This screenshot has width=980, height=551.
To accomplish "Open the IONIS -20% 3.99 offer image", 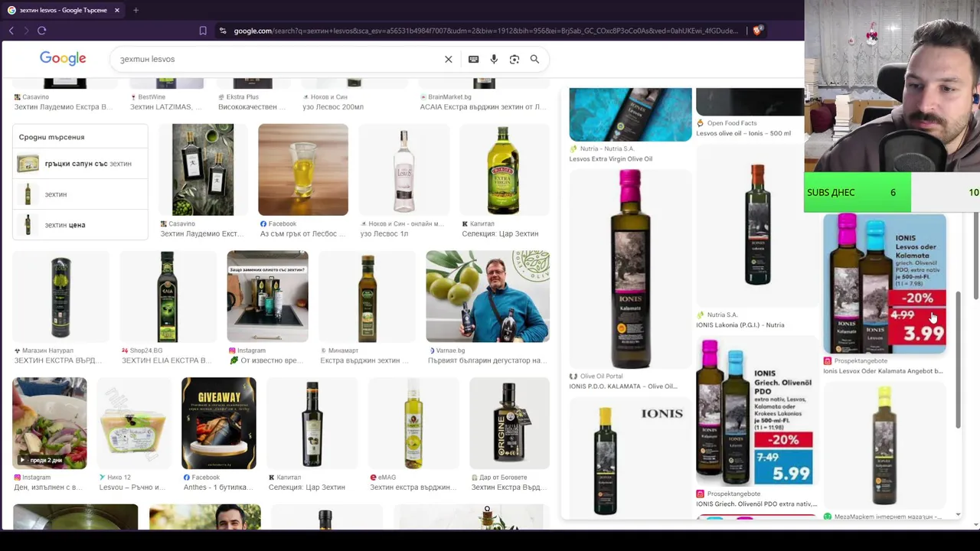I will coord(884,284).
